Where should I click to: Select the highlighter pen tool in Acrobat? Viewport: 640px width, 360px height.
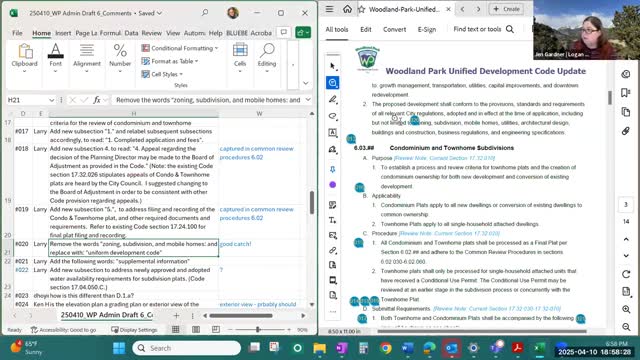(x=333, y=99)
